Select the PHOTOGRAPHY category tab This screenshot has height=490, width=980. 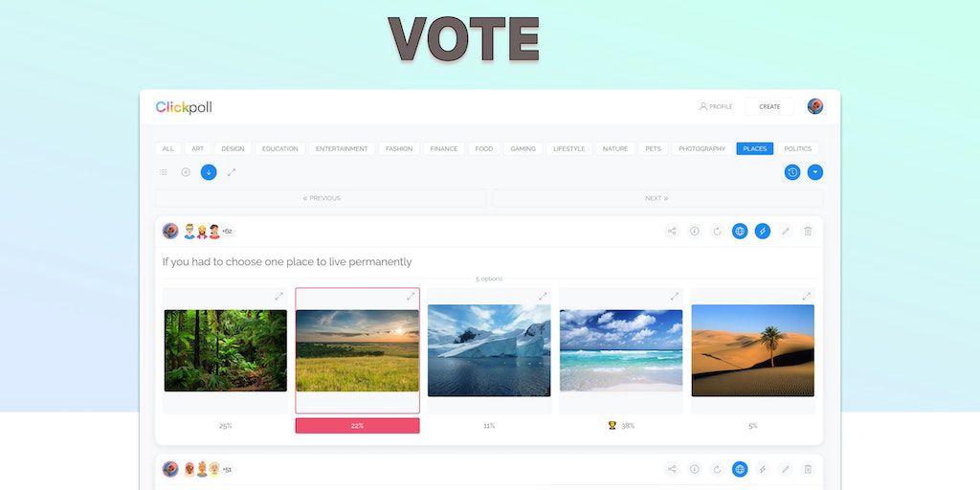(x=702, y=148)
